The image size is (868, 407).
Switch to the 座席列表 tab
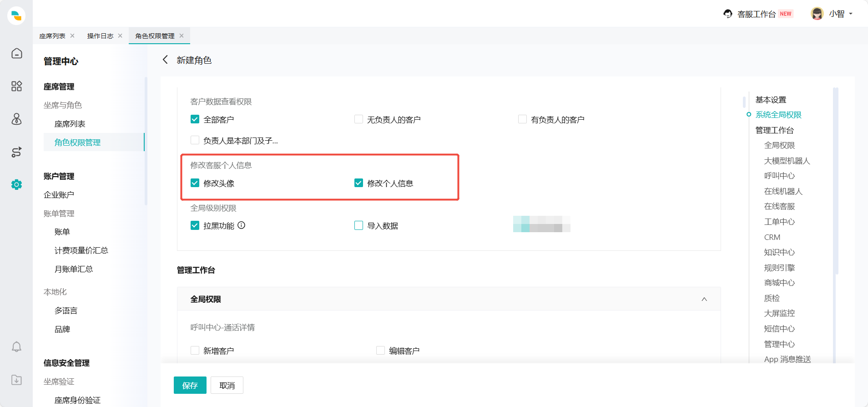52,36
